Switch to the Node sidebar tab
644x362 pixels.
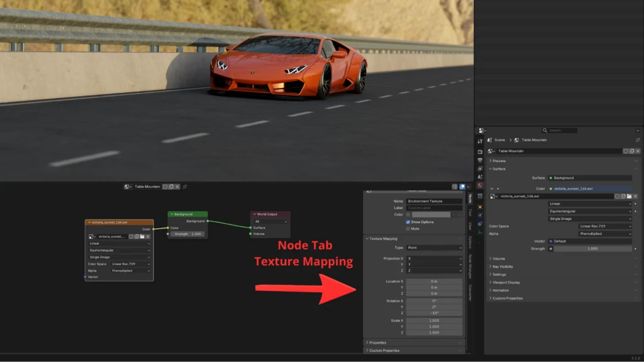click(x=470, y=199)
